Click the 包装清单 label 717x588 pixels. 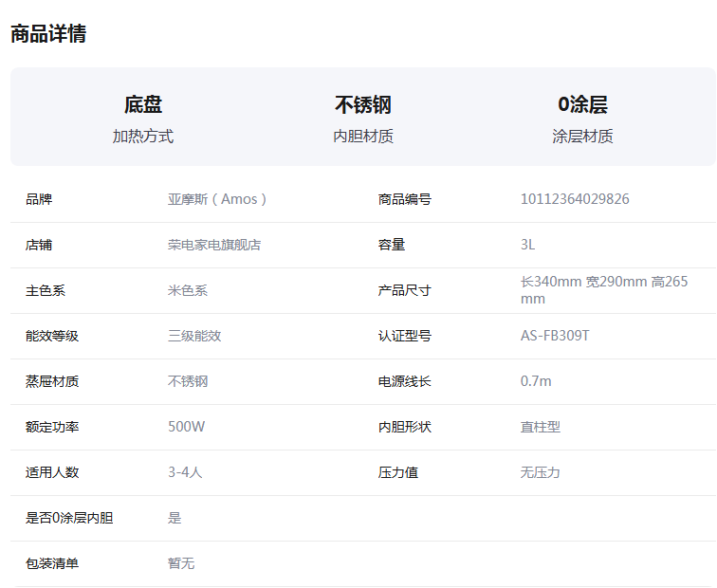point(52,563)
